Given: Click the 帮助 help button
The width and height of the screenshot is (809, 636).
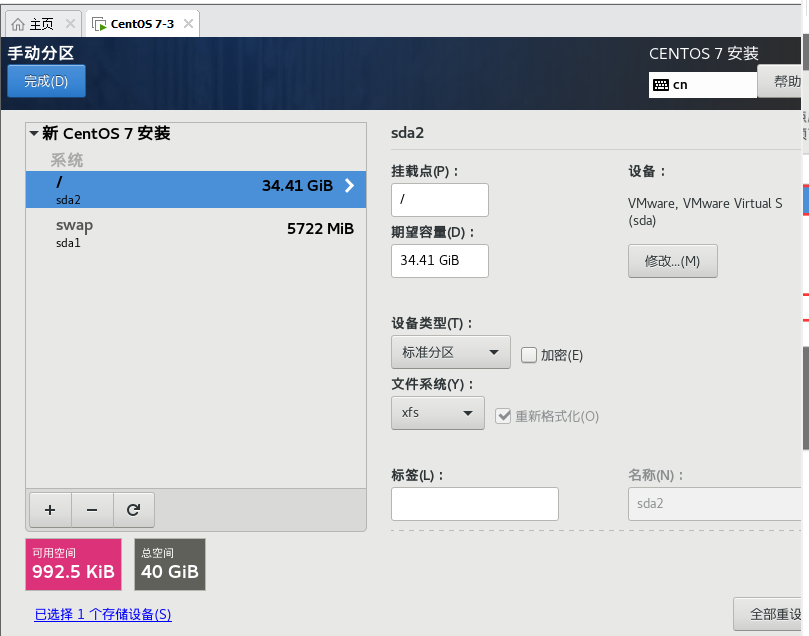Looking at the screenshot, I should coord(781,81).
